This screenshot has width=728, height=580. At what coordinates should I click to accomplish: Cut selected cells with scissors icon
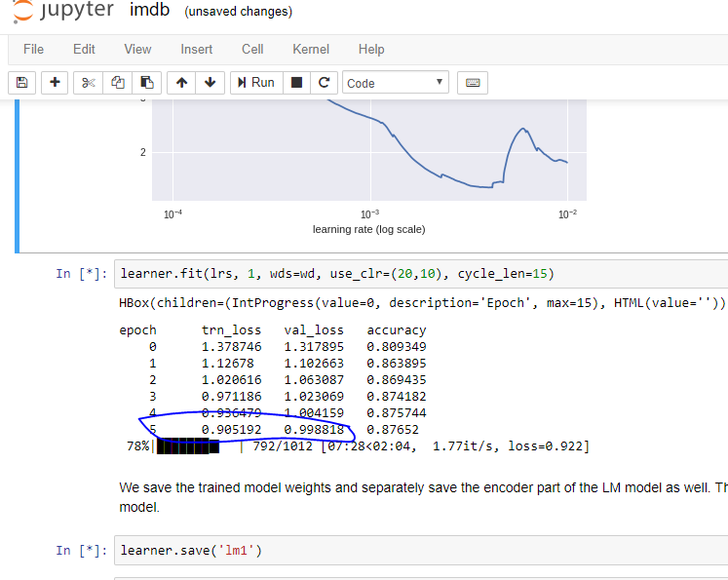88,83
